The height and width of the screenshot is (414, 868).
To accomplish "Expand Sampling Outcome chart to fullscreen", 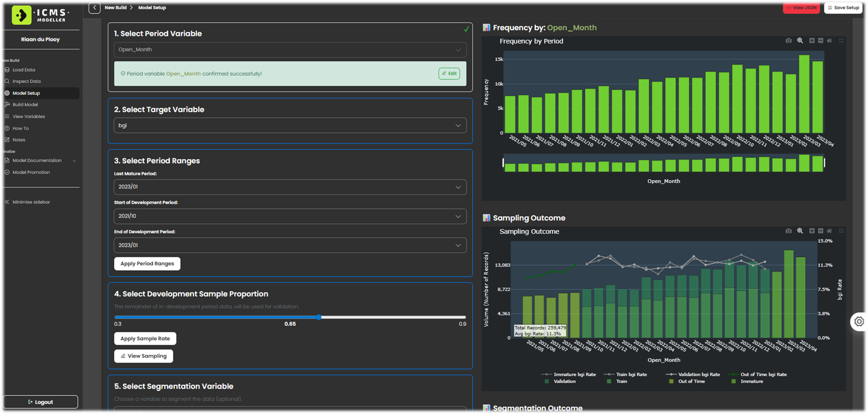I will (841, 231).
